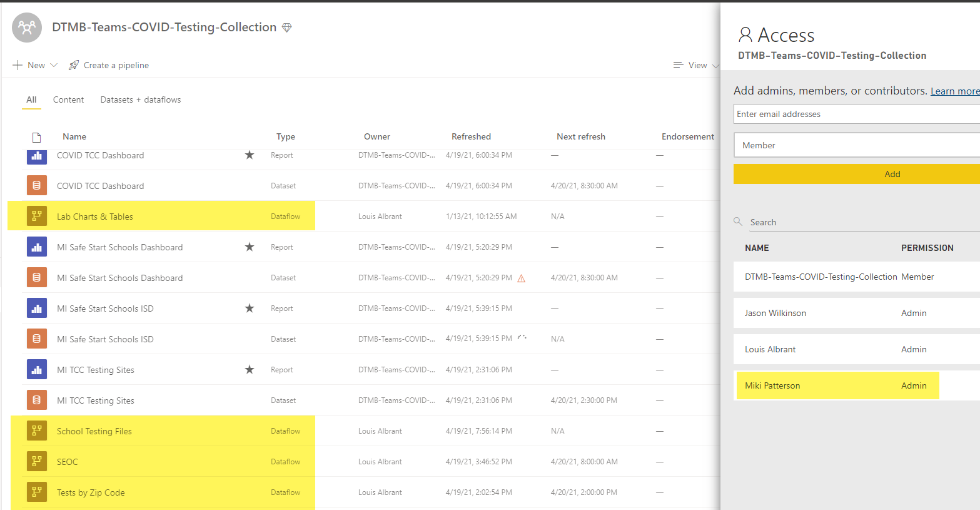Select Louis Albrant in the access list
This screenshot has height=510, width=980.
click(x=857, y=349)
